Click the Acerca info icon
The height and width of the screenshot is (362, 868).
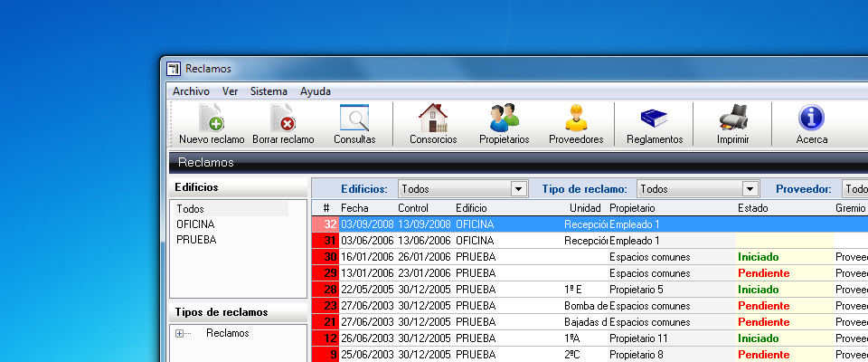[x=811, y=119]
